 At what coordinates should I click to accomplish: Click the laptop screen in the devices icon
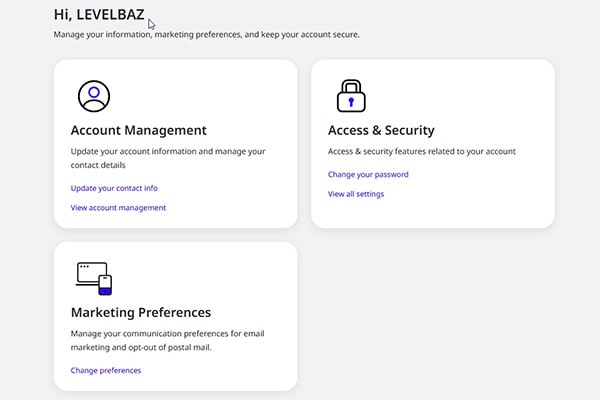[x=92, y=272]
